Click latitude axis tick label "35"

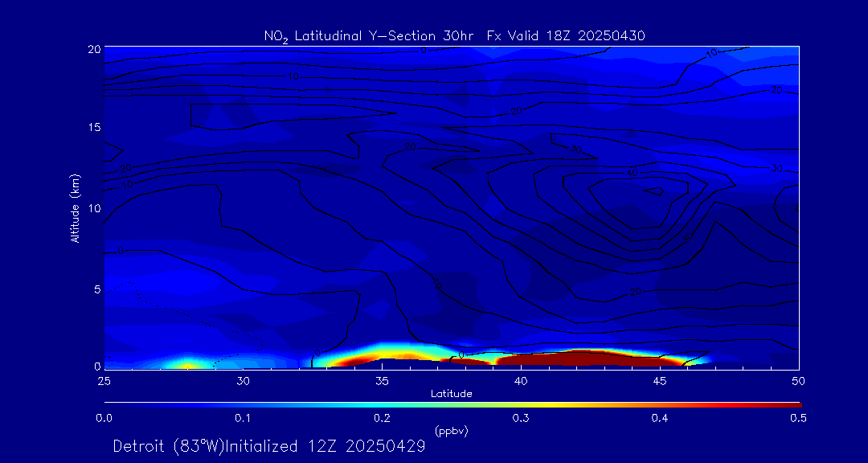[382, 381]
